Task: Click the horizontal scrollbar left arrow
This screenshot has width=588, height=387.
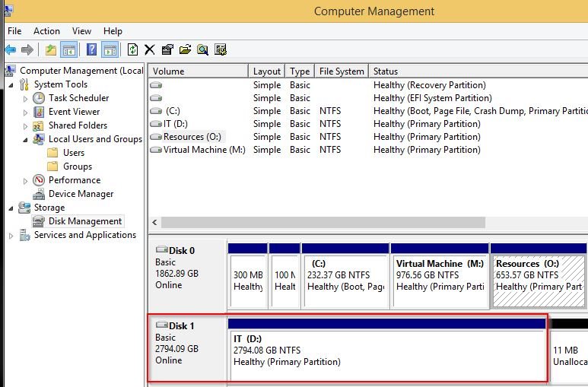Action: 154,222
